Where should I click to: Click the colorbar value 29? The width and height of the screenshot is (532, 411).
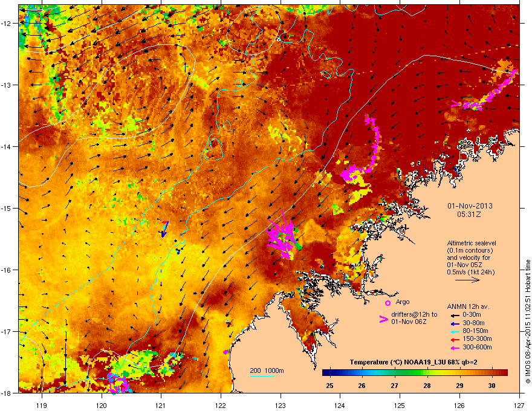pyautogui.click(x=459, y=386)
